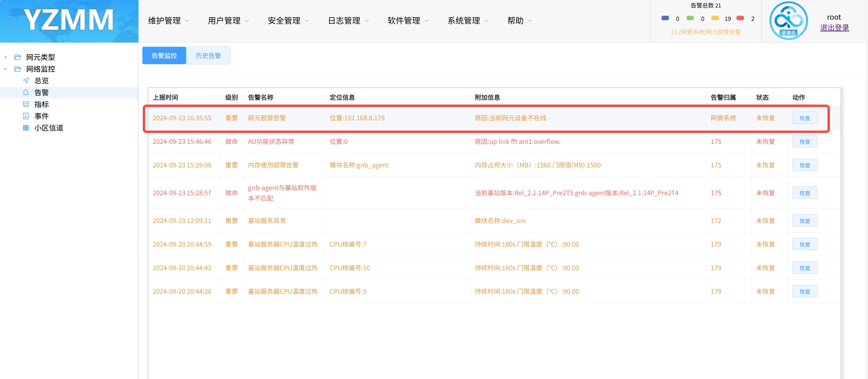Select 指标 in the sidebar

tap(41, 104)
